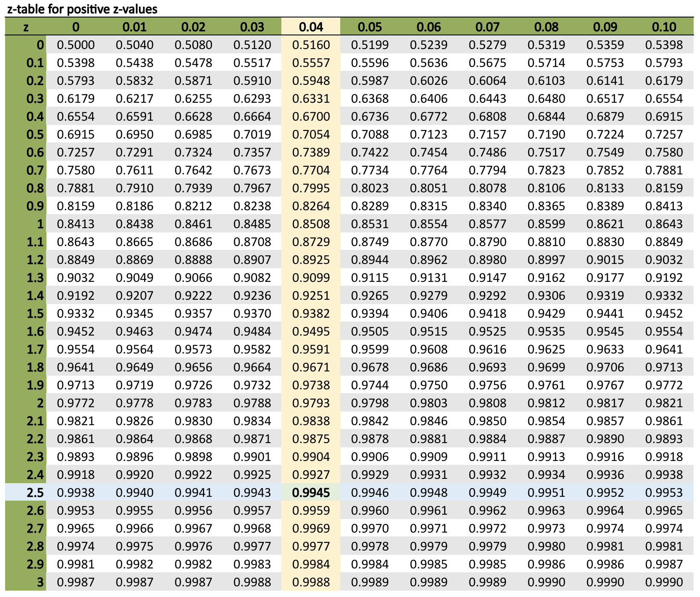Select the 0.5557 cell in row 0.1
This screenshot has width=700, height=597.
coord(311,63)
